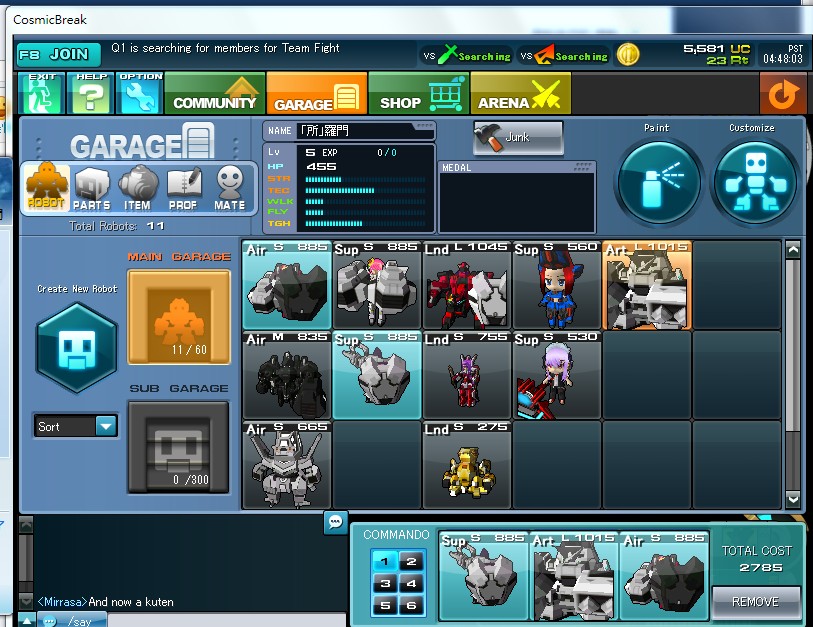Select the Sub Garage slot 0/300

[179, 447]
